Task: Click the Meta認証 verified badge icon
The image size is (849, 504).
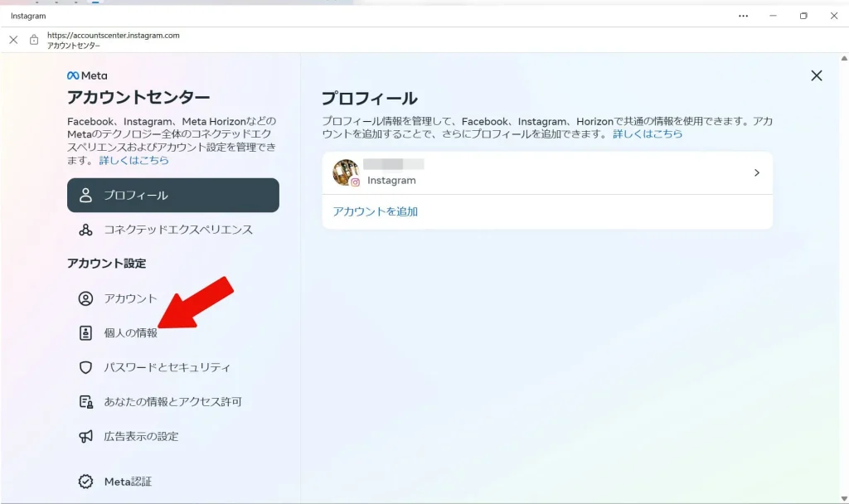Action: coord(85,482)
